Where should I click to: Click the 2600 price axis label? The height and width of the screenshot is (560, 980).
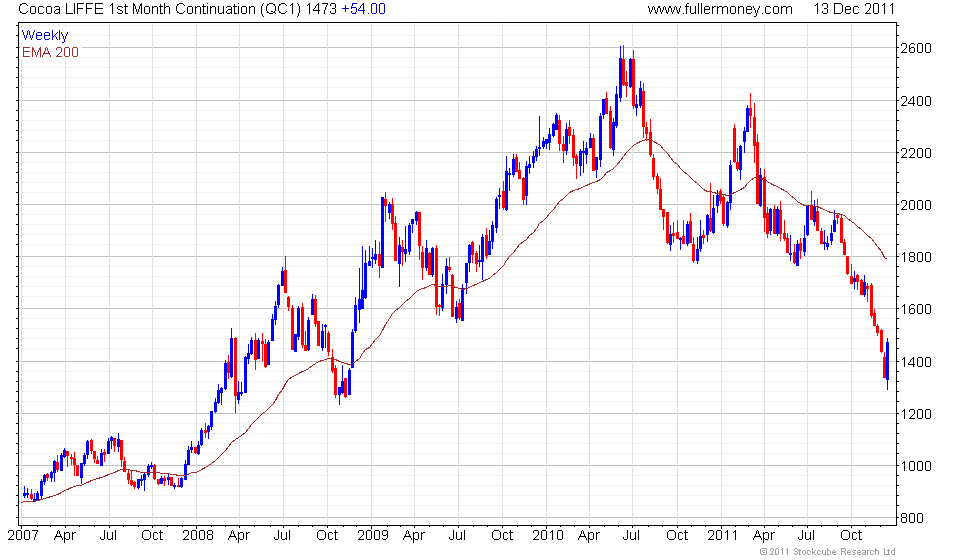(916, 48)
